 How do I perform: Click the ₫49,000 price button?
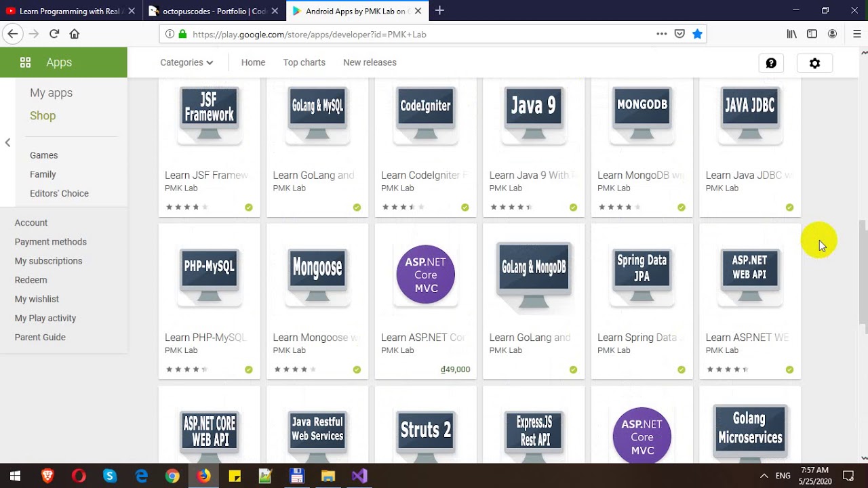(x=455, y=369)
